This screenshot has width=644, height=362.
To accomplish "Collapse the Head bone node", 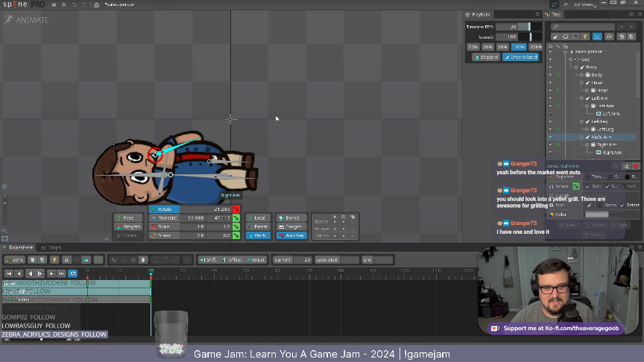I will (581, 83).
